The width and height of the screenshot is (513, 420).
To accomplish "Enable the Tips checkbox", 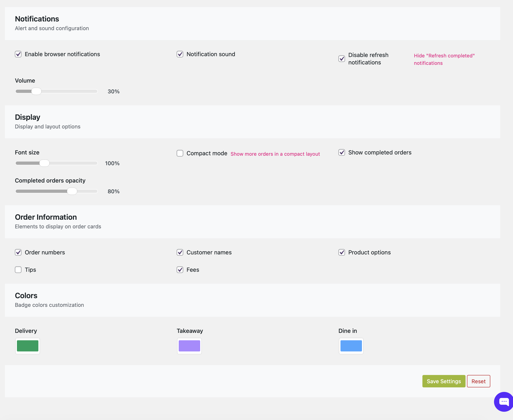I will pyautogui.click(x=18, y=270).
